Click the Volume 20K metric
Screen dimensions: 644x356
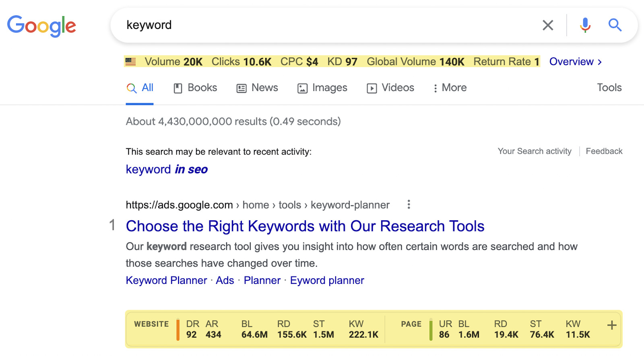pos(173,62)
